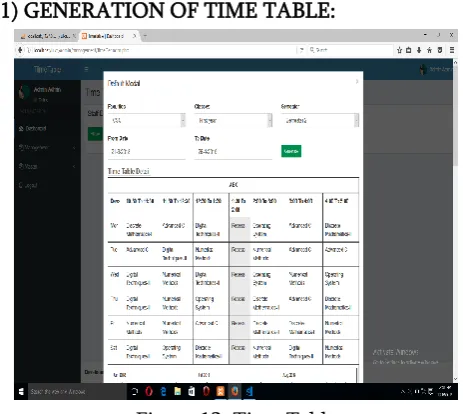Close the Default Modal with X
The width and height of the screenshot is (463, 414).
[357, 81]
